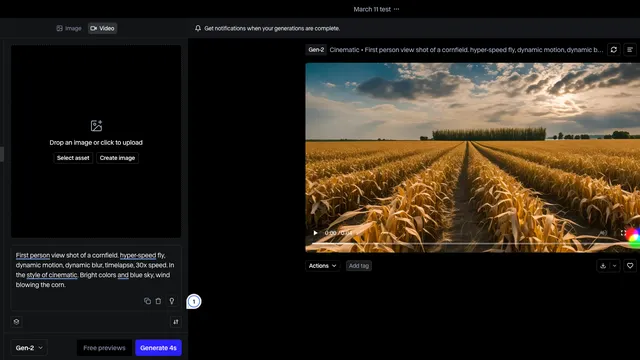
Task: Click the lightbulb prompt suggestions icon
Action: coord(172,301)
